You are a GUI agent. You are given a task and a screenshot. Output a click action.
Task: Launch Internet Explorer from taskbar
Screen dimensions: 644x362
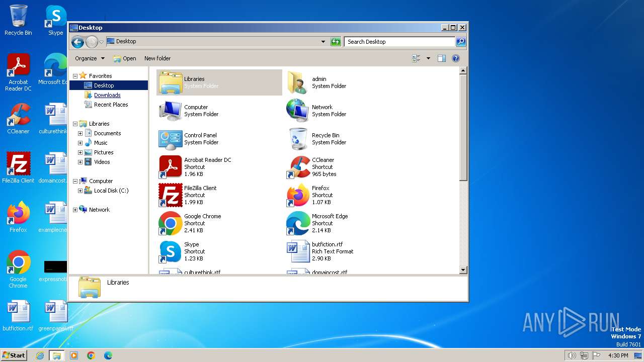pyautogui.click(x=40, y=355)
